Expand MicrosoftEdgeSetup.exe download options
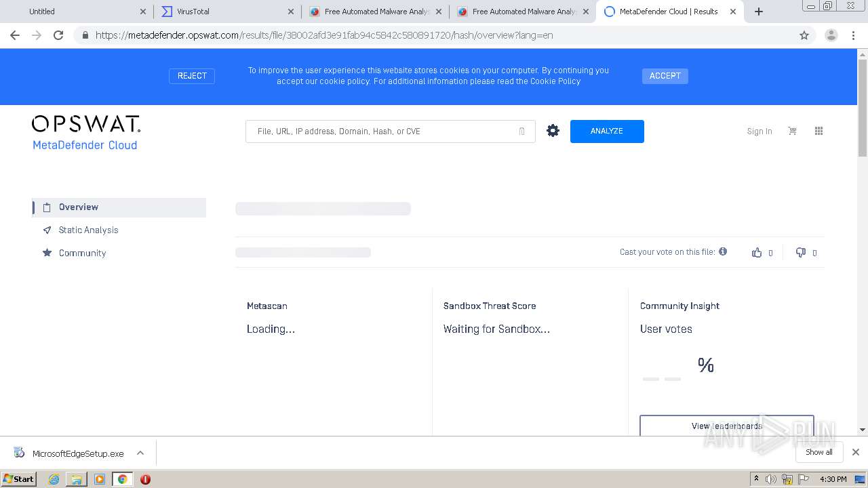The height and width of the screenshot is (488, 868). [140, 453]
